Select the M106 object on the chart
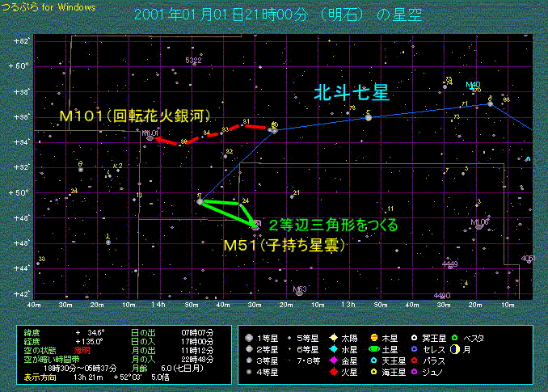548x392 pixels. (x=479, y=226)
